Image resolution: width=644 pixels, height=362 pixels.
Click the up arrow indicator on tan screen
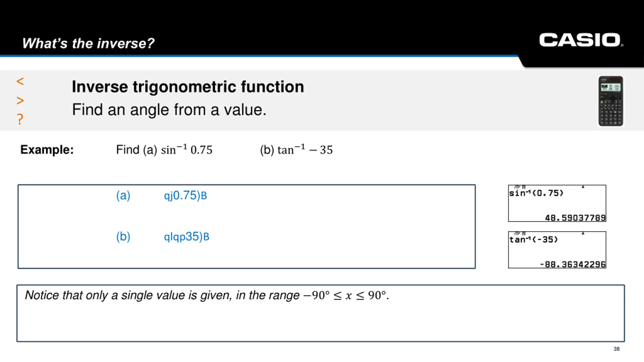coord(583,233)
